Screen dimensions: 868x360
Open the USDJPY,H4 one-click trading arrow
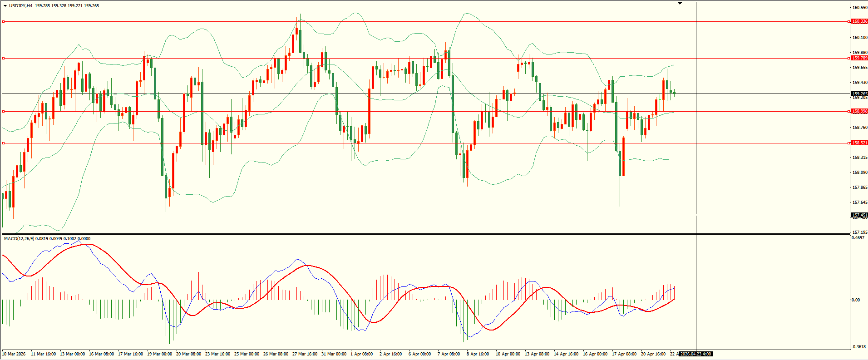coord(5,6)
